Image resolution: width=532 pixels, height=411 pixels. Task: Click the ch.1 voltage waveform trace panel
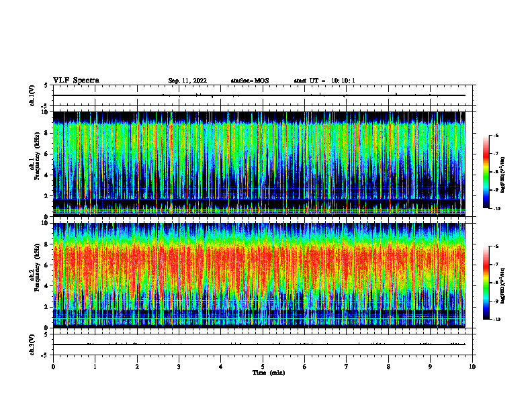coord(263,95)
